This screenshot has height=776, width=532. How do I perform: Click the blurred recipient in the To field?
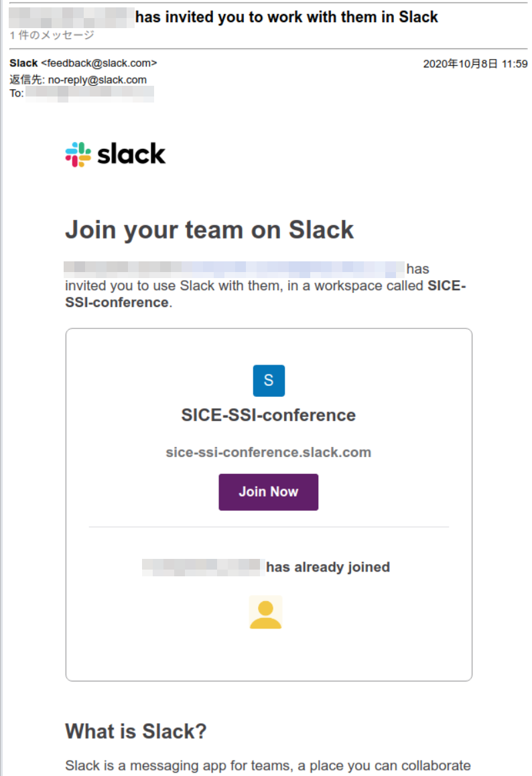point(89,94)
